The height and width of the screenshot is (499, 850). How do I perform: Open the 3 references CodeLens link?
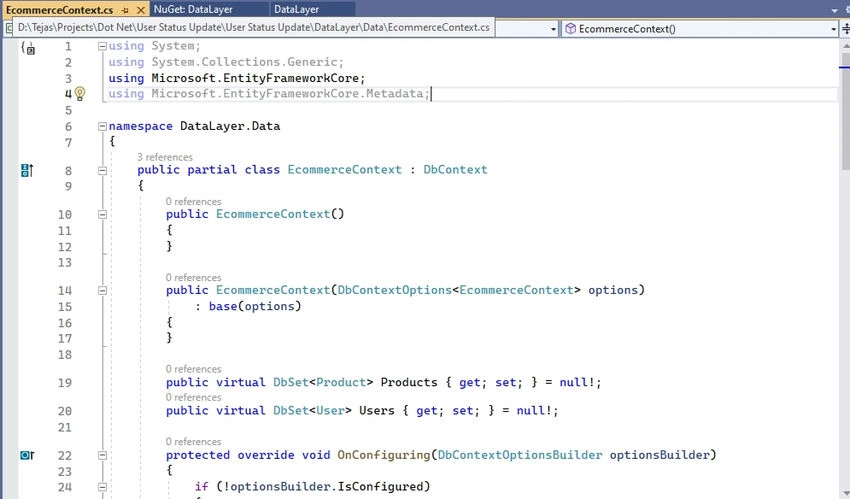pos(165,157)
